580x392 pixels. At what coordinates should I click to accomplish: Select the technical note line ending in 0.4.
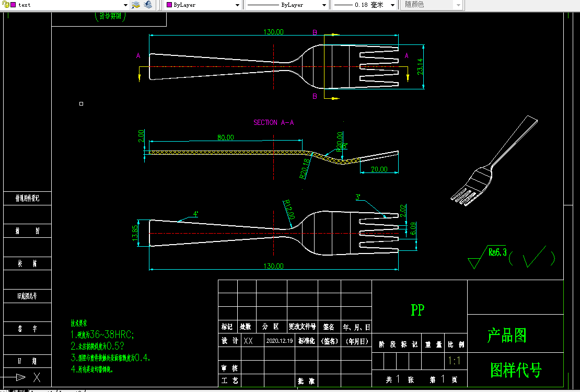[x=110, y=358]
